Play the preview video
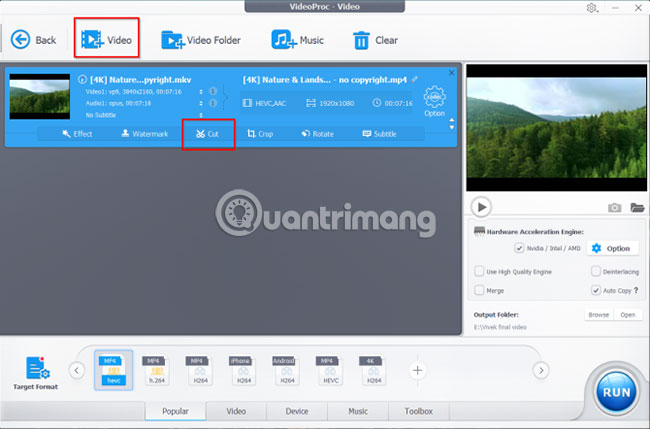The width and height of the screenshot is (650, 429). point(481,207)
